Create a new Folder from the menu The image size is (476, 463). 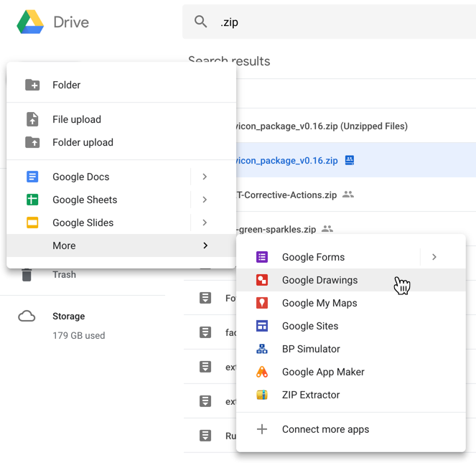pyautogui.click(x=66, y=85)
